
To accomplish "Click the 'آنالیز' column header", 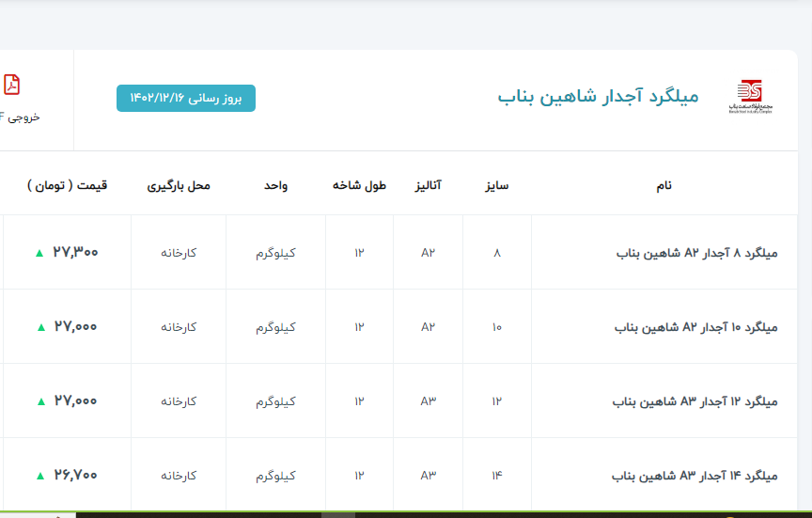I will tap(429, 185).
